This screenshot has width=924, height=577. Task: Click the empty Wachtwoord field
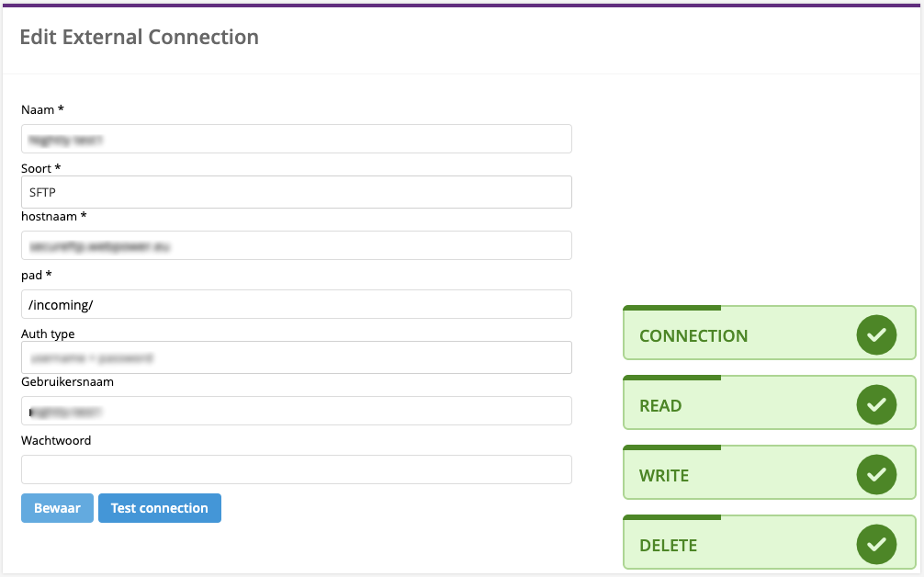pyautogui.click(x=296, y=469)
